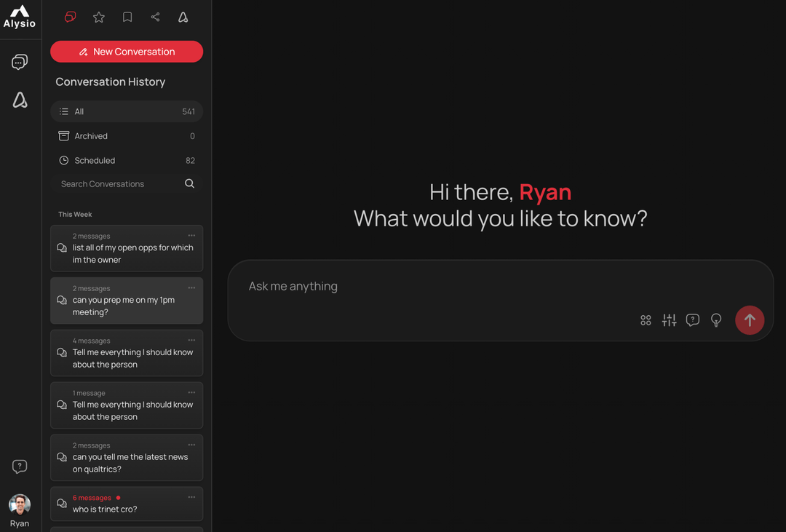Select the favorites star icon
This screenshot has width=786, height=532.
pyautogui.click(x=99, y=17)
